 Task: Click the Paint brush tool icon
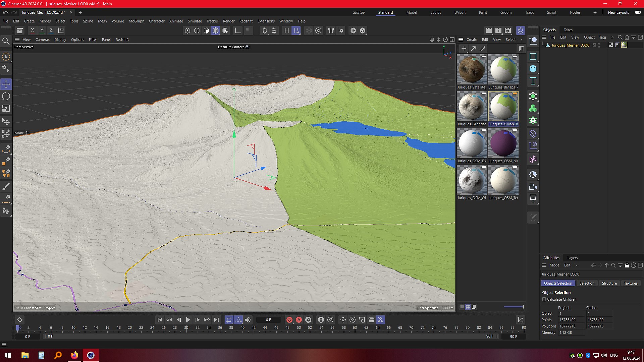point(6,187)
